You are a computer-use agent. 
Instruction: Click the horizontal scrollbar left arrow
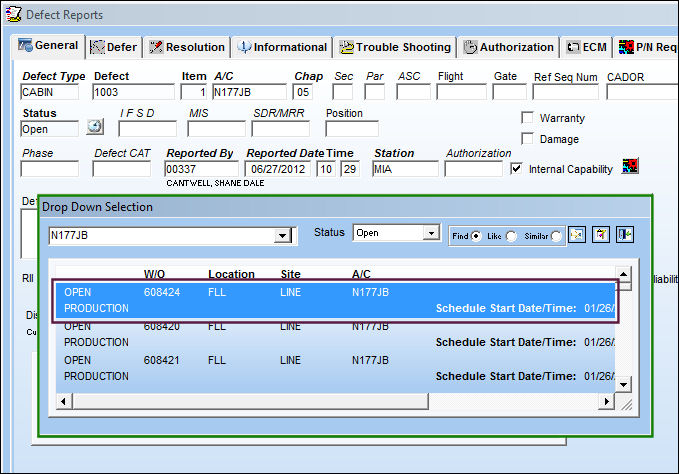(x=64, y=401)
